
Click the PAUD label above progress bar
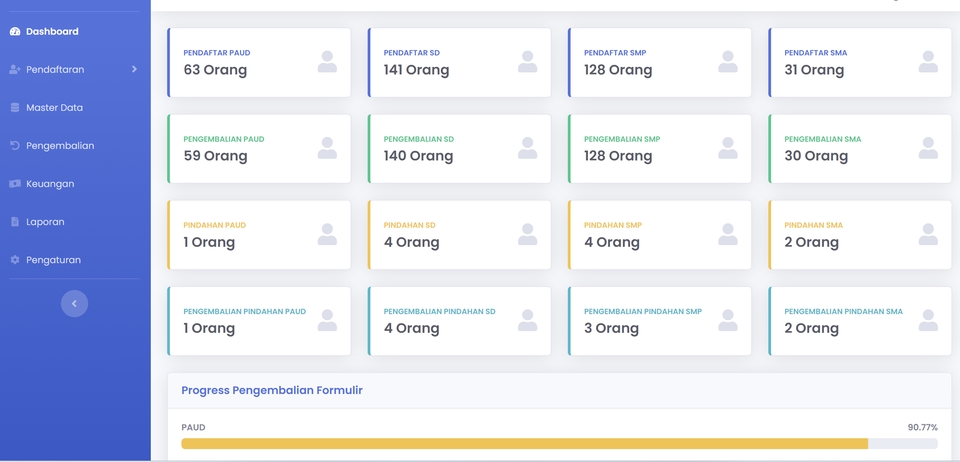(193, 427)
